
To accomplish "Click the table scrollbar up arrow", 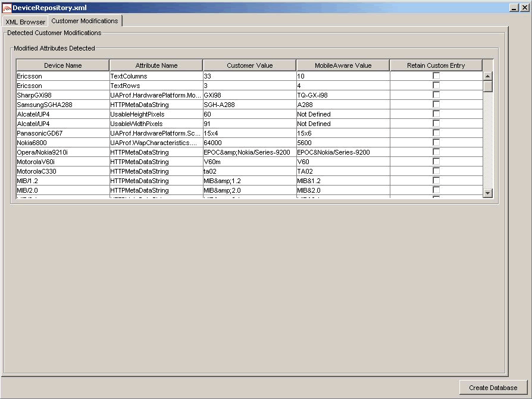I will [x=487, y=76].
